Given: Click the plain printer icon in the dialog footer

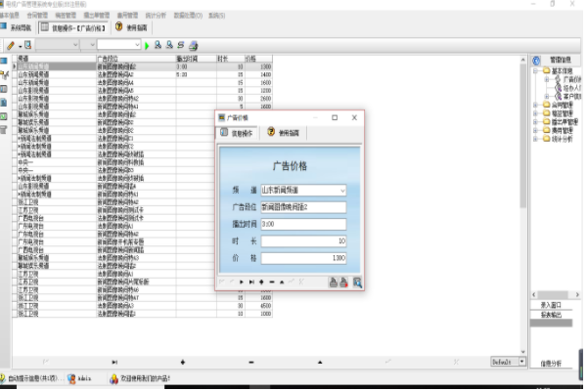Looking at the screenshot, I should pos(333,282).
